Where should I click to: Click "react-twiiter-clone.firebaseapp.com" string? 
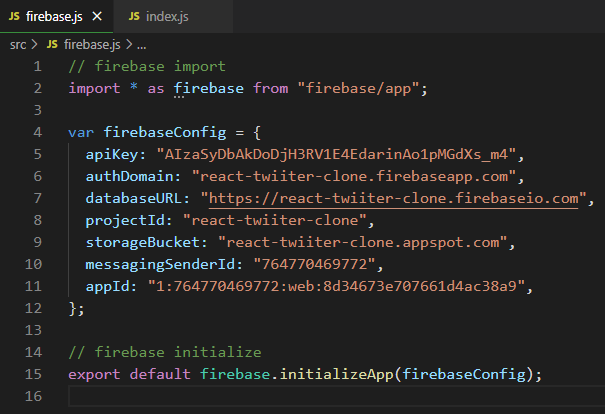tap(354, 176)
